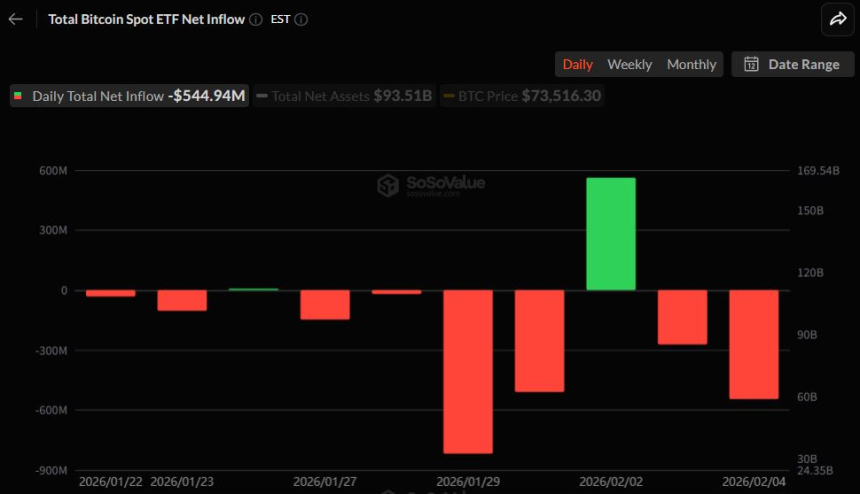Image resolution: width=860 pixels, height=494 pixels.
Task: Open the Date Range picker
Action: 792,64
